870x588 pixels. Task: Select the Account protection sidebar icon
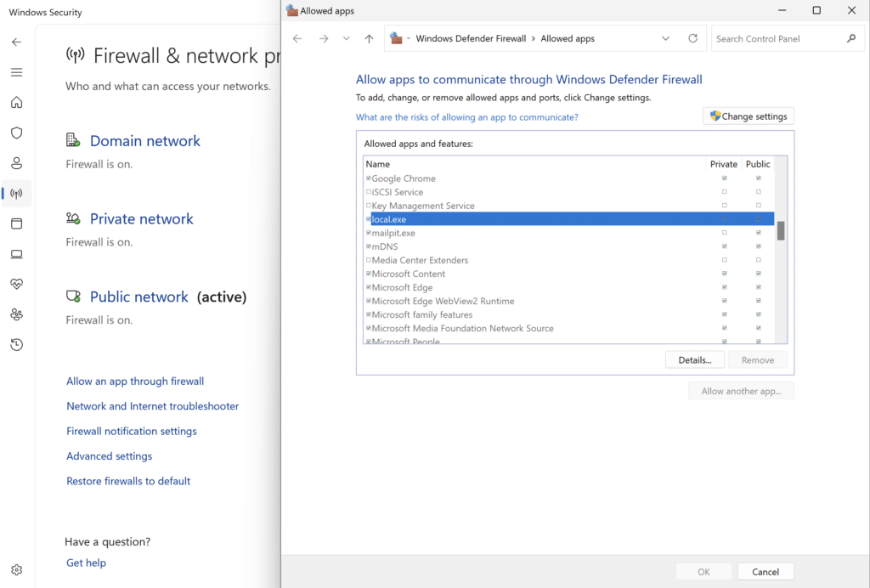(x=16, y=163)
